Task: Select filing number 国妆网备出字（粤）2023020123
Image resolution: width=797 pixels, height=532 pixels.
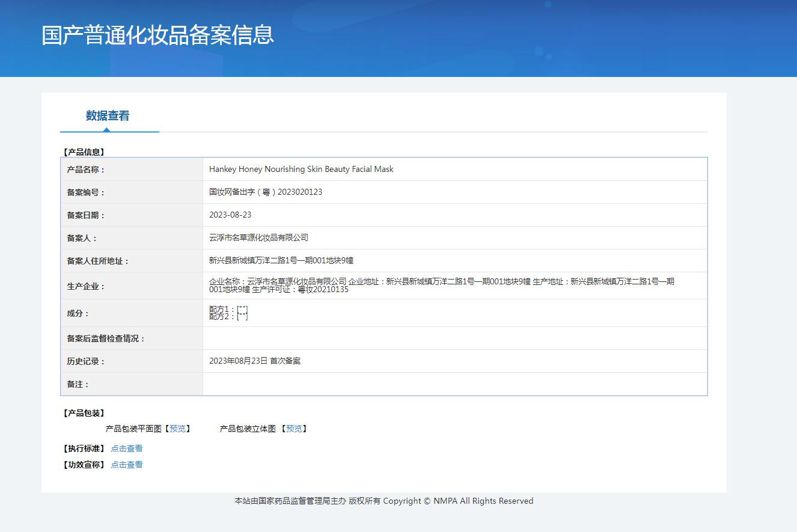Action: pyautogui.click(x=266, y=192)
